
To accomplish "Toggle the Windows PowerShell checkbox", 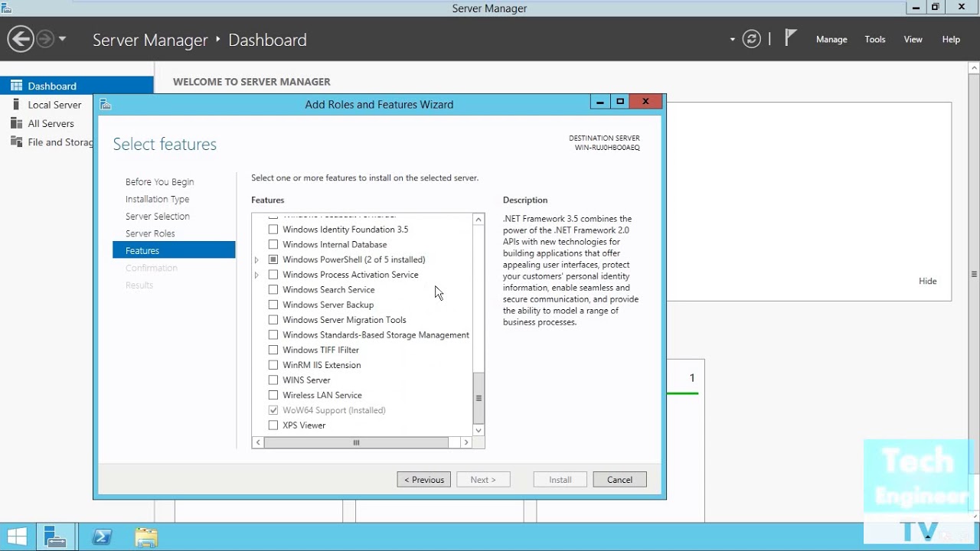I will (x=273, y=259).
